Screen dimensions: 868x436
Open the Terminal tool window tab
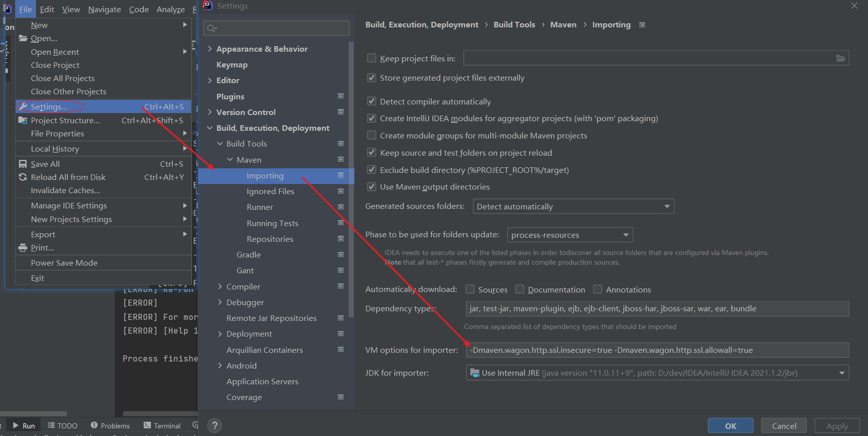162,426
